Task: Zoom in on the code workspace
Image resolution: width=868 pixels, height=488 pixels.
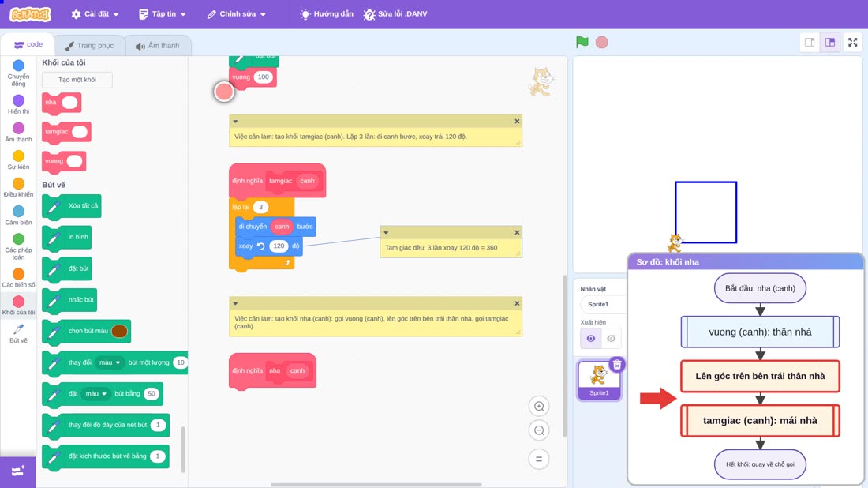Action: (x=539, y=406)
